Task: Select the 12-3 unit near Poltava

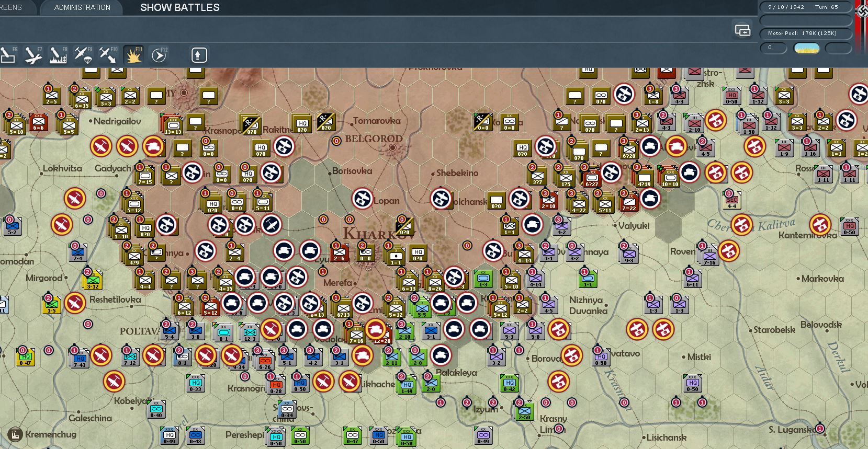Action: [x=250, y=332]
